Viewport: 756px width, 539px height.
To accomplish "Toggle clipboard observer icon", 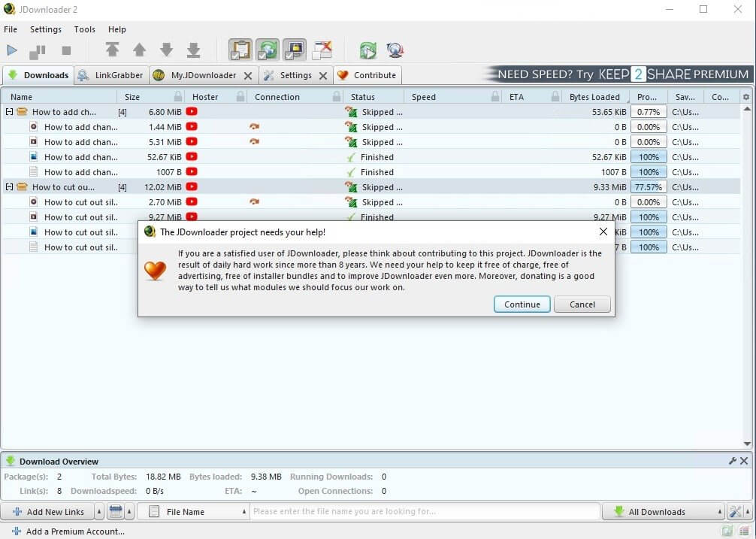I will tap(240, 50).
